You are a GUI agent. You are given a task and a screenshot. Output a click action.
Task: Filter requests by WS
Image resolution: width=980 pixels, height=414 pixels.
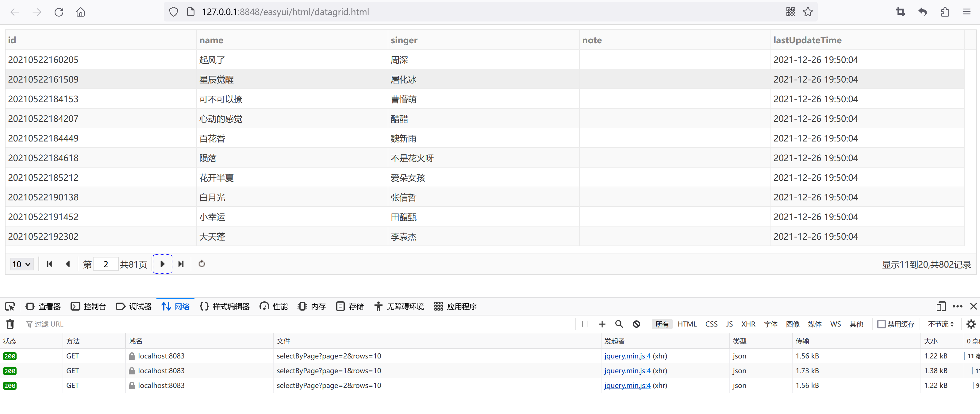[x=836, y=324]
